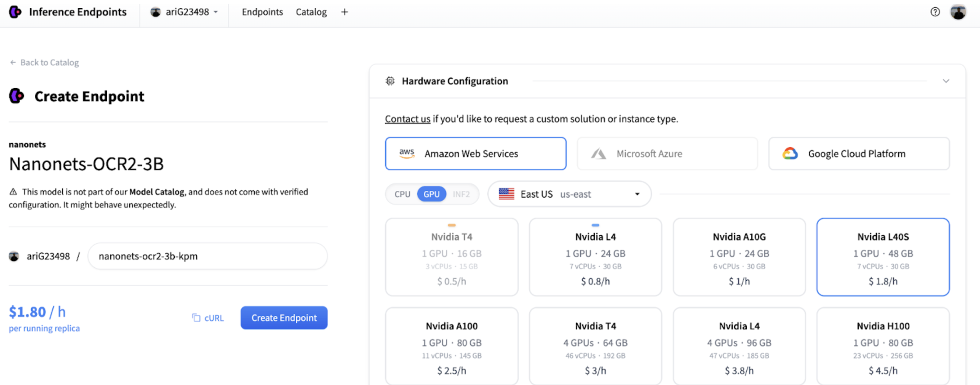Select the GPU instance type toggle
This screenshot has height=385, width=980.
coord(431,194)
